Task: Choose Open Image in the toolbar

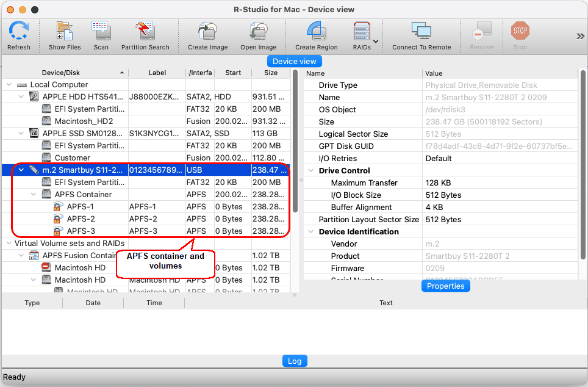Action: 259,31
